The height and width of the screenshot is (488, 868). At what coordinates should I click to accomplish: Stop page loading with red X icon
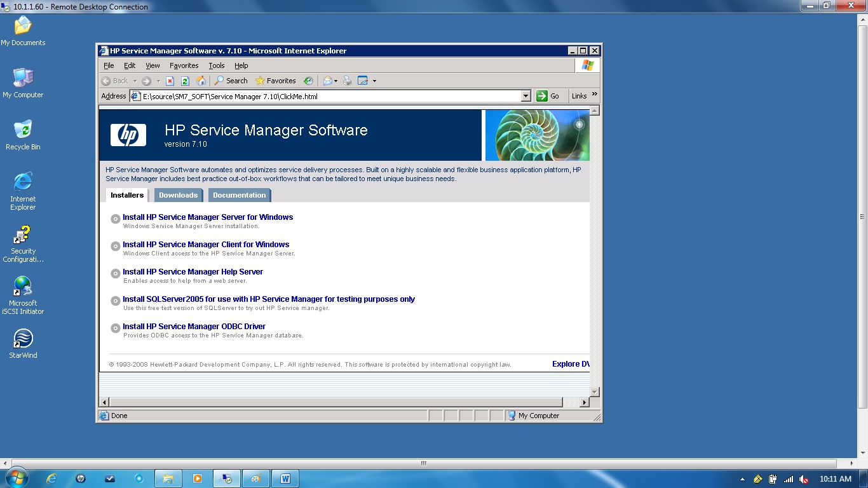[x=170, y=81]
